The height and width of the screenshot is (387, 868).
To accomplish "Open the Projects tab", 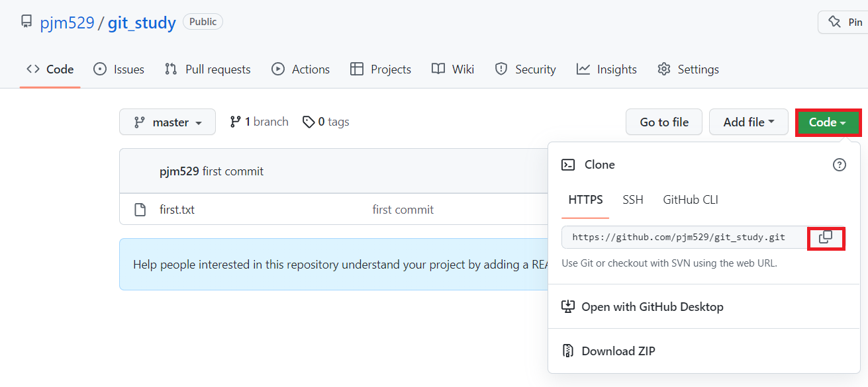I will pyautogui.click(x=380, y=69).
